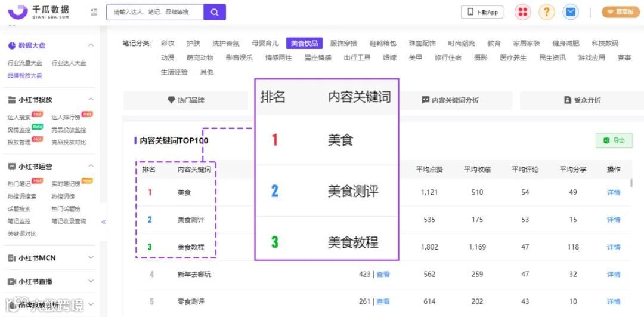Collapse the 小红书运营 section
644x317 pixels.
pyautogui.click(x=91, y=166)
